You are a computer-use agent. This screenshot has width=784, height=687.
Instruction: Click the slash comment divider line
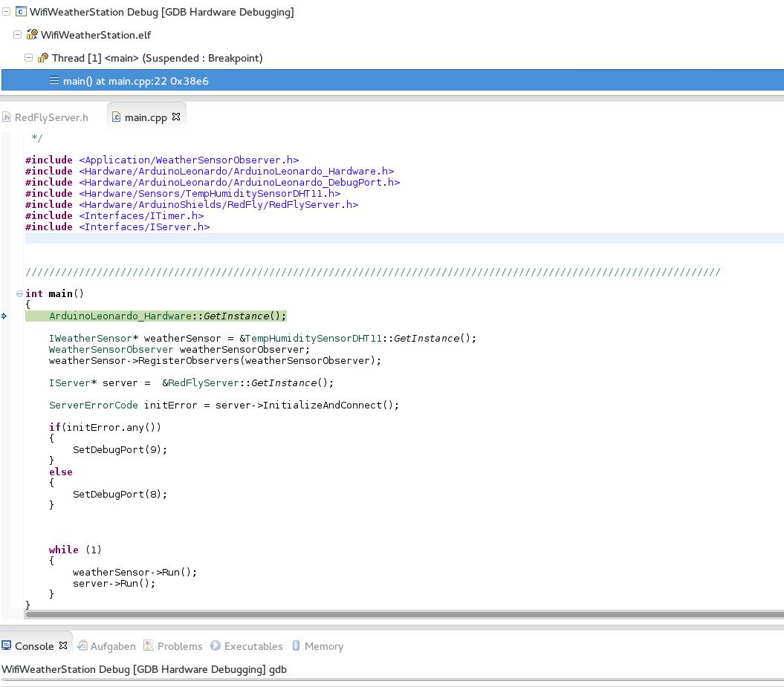(373, 273)
